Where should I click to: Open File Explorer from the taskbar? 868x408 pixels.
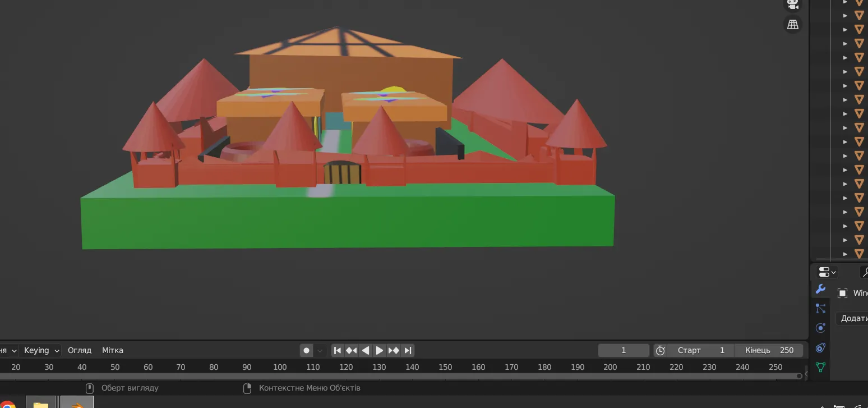[x=40, y=403]
